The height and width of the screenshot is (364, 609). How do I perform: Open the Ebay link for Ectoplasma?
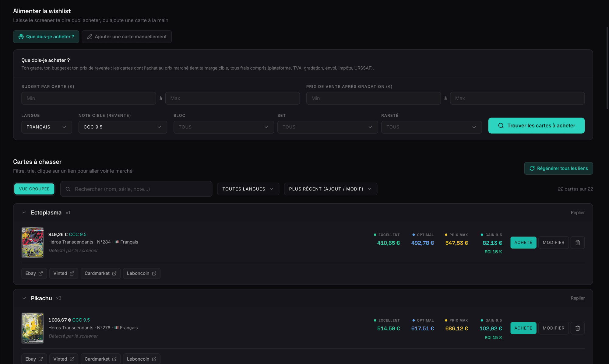(x=34, y=273)
